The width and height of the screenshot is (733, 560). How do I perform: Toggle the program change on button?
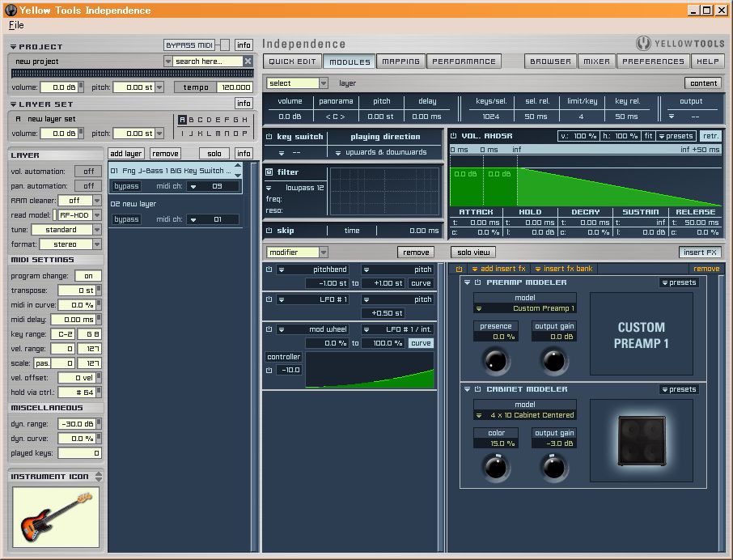pos(88,276)
